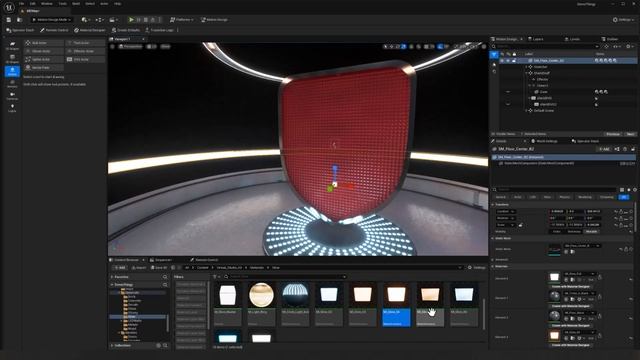
Task: Click Content Browser Settings gear
Action: (477, 268)
